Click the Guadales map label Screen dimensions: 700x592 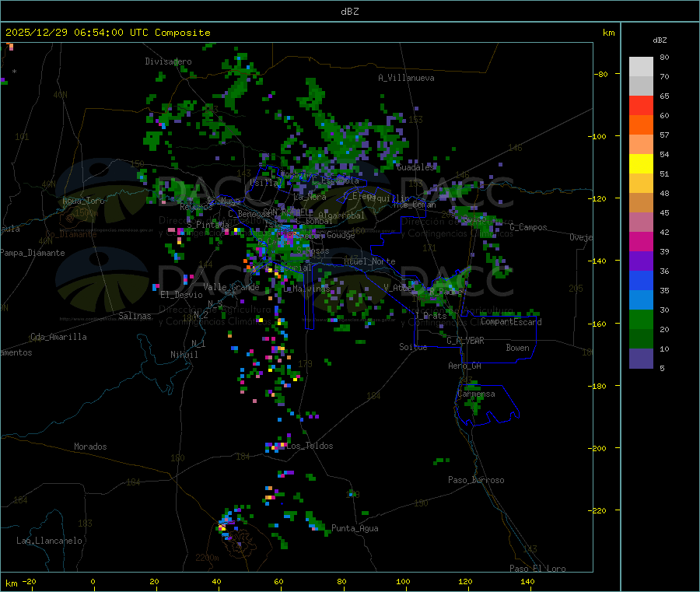point(415,167)
